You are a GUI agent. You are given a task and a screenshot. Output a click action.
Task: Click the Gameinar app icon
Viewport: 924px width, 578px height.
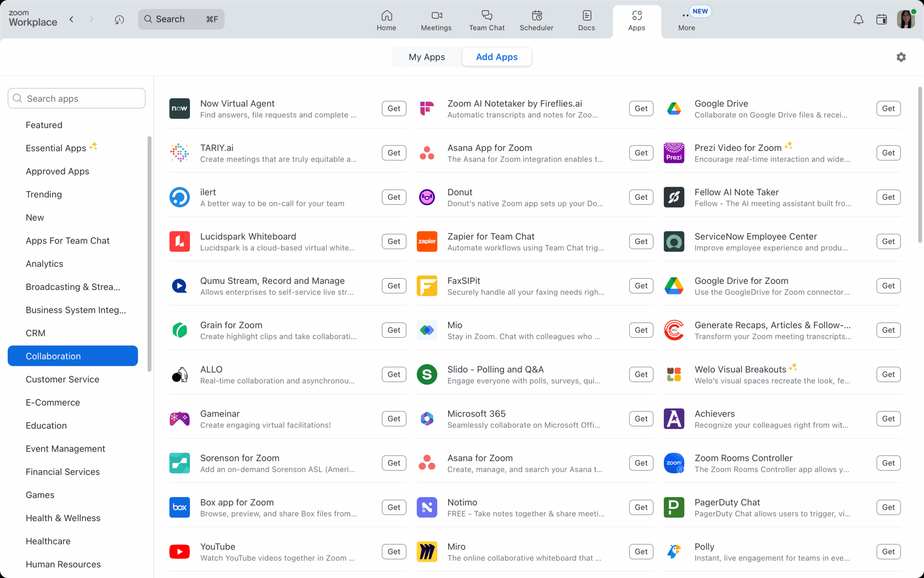coord(179,419)
